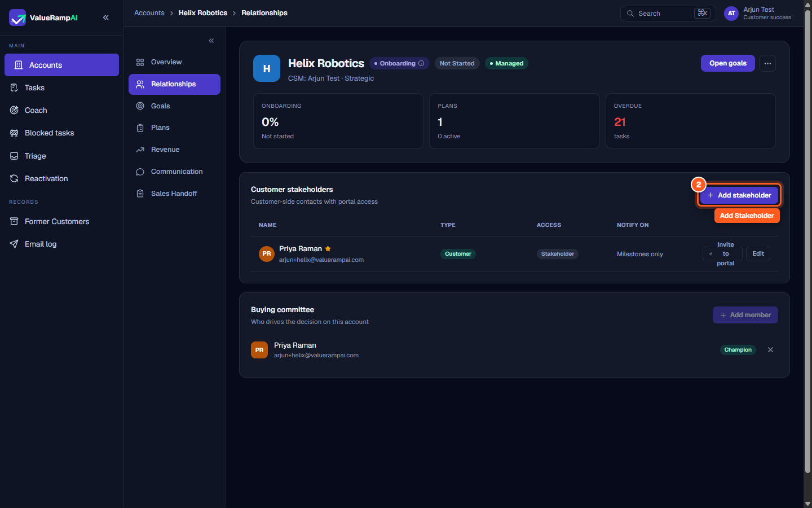The height and width of the screenshot is (508, 812).
Task: Collapse the account sub-navigation panel
Action: 211,41
